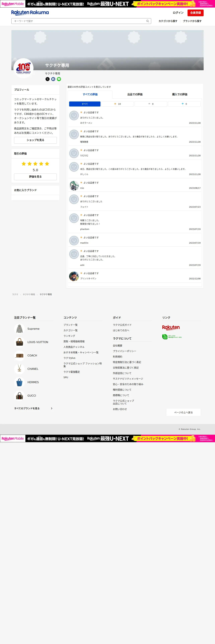Filter reviews by good rating 10
The width and height of the screenshot is (215, 644).
pyautogui.click(x=117, y=104)
